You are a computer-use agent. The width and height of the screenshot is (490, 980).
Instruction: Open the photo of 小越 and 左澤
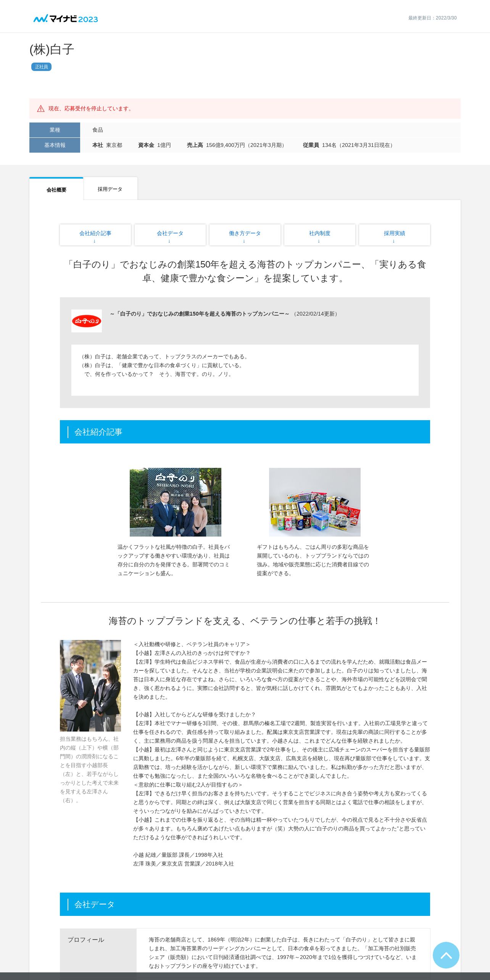click(x=90, y=686)
